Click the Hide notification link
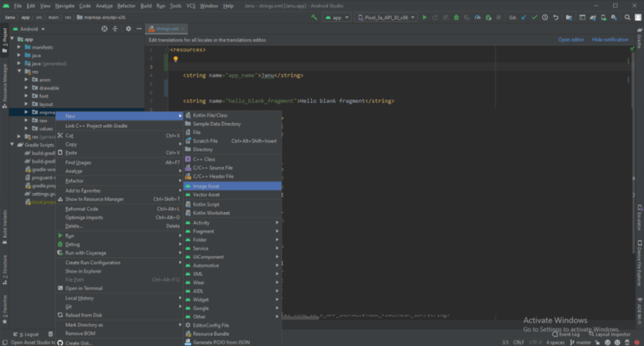Image resolution: width=644 pixels, height=346 pixels. [610, 40]
